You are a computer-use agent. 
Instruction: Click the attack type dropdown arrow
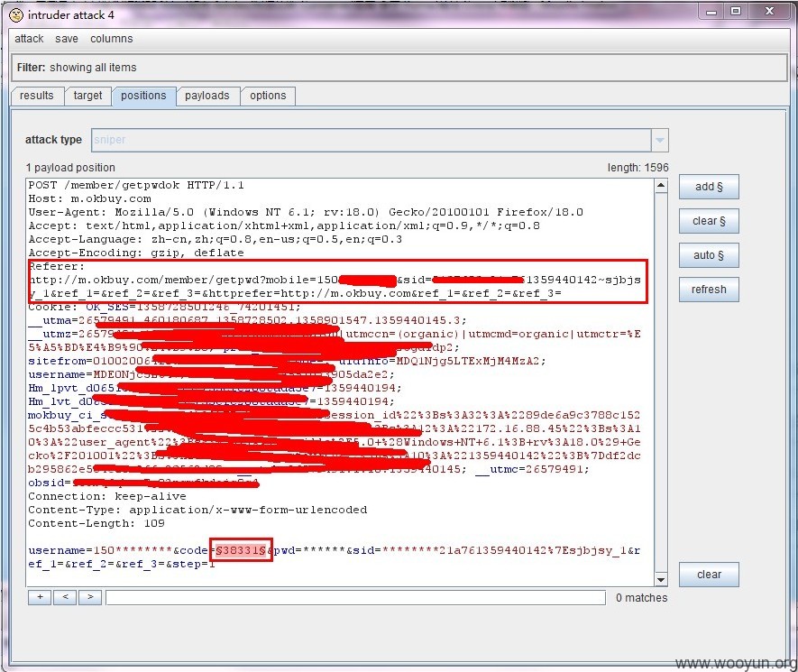tap(659, 140)
